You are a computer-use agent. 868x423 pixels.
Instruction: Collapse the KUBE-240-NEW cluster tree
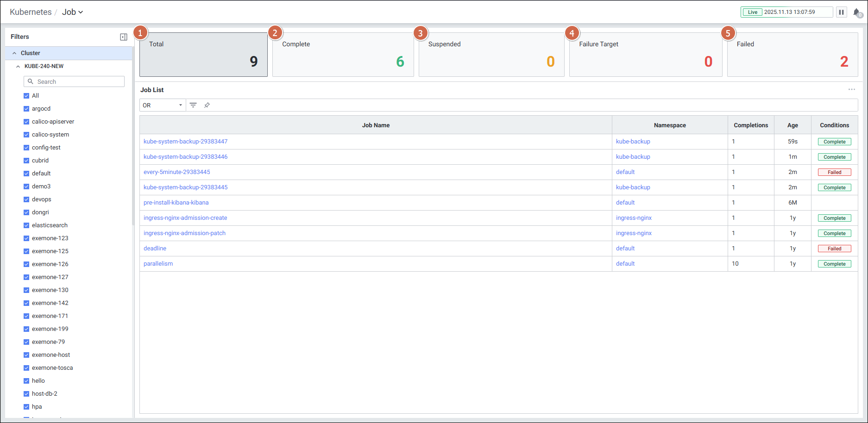(x=18, y=66)
